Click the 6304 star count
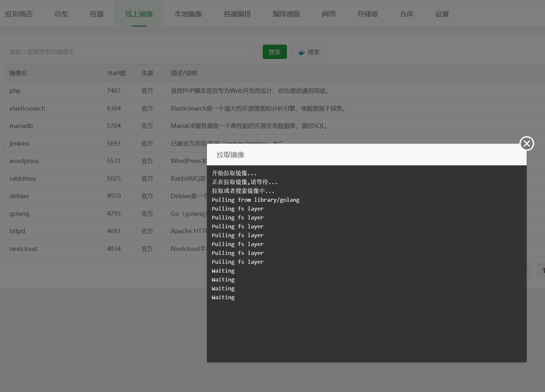This screenshot has width=545, height=392. click(114, 108)
